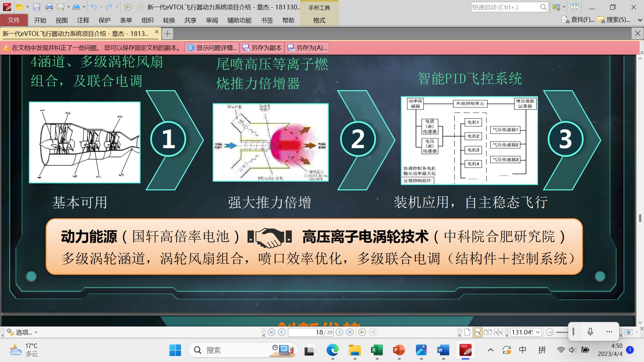Click the microphone icon in floating bar
Image resolution: width=644 pixels, height=362 pixels.
pos(590,332)
